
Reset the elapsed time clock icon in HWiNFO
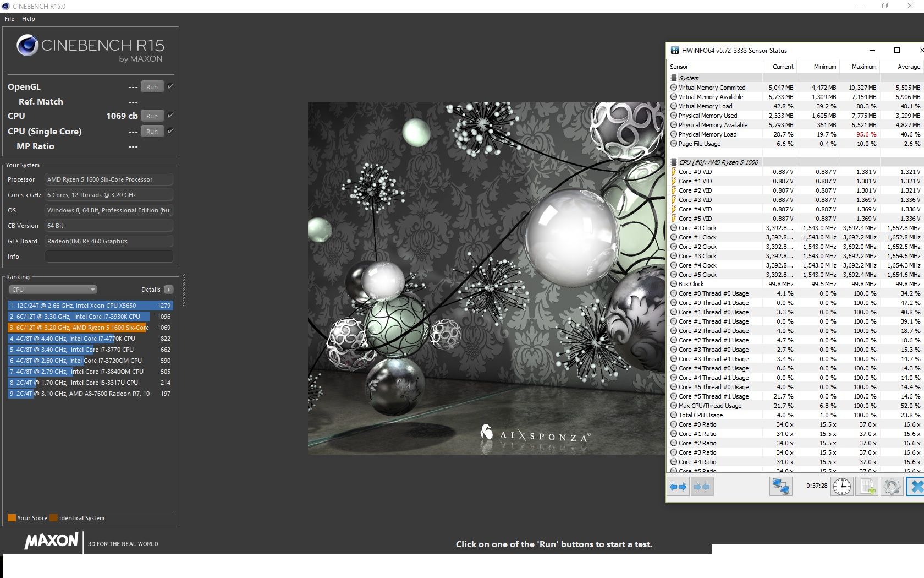pos(842,487)
